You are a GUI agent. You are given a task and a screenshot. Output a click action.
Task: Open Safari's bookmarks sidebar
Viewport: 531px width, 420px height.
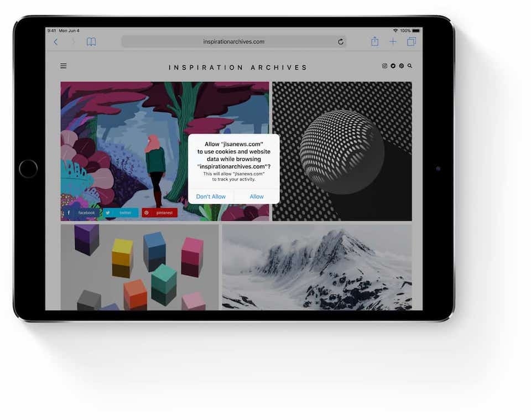tap(91, 41)
